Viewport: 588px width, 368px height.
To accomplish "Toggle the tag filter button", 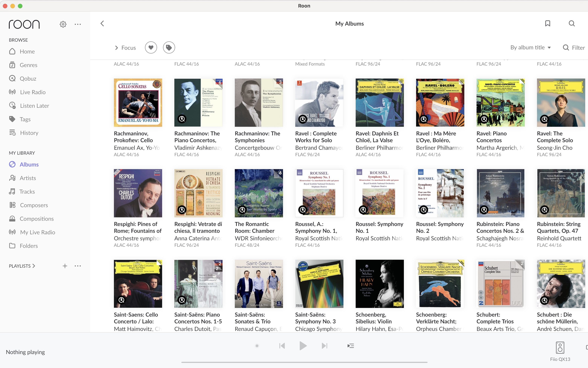I will coord(169,47).
